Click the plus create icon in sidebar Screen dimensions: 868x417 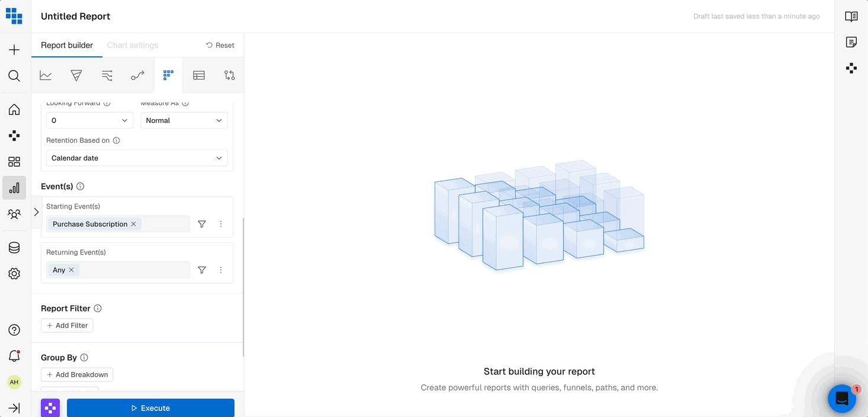pos(14,50)
